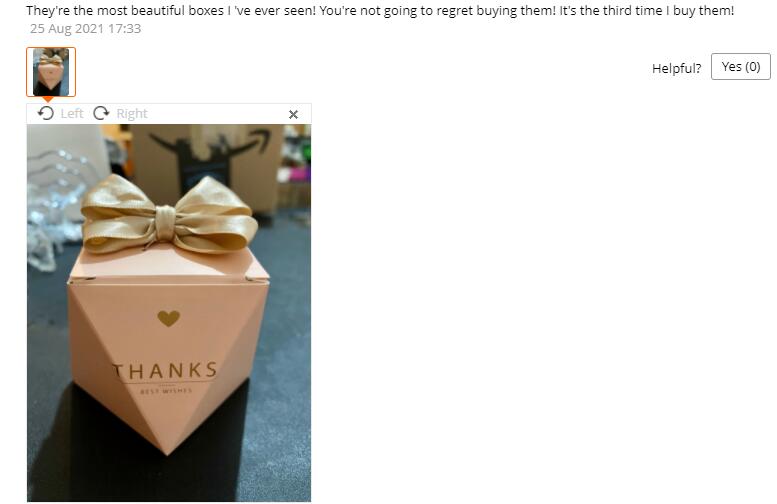Click the review text about beautiful boxes

[380, 10]
